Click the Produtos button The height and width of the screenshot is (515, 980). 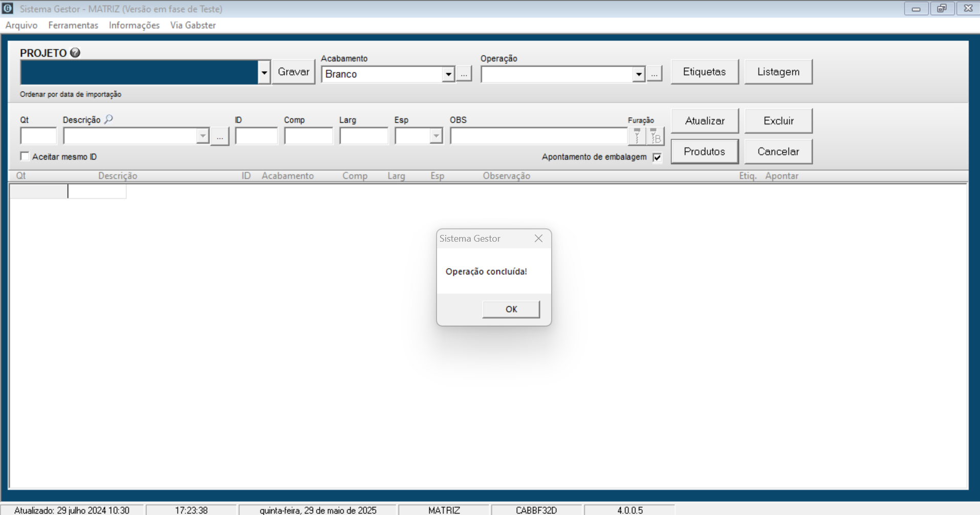(x=705, y=152)
